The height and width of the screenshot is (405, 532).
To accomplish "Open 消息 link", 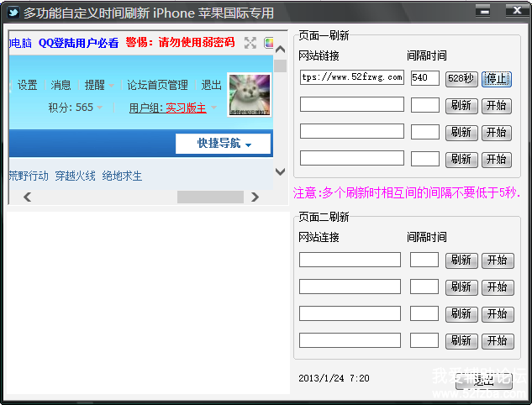I will (61, 85).
